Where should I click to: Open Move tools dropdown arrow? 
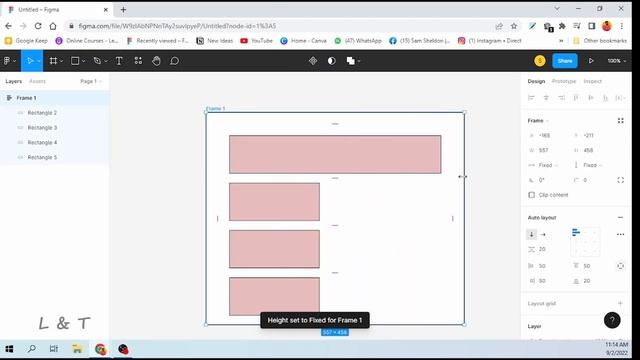39,61
